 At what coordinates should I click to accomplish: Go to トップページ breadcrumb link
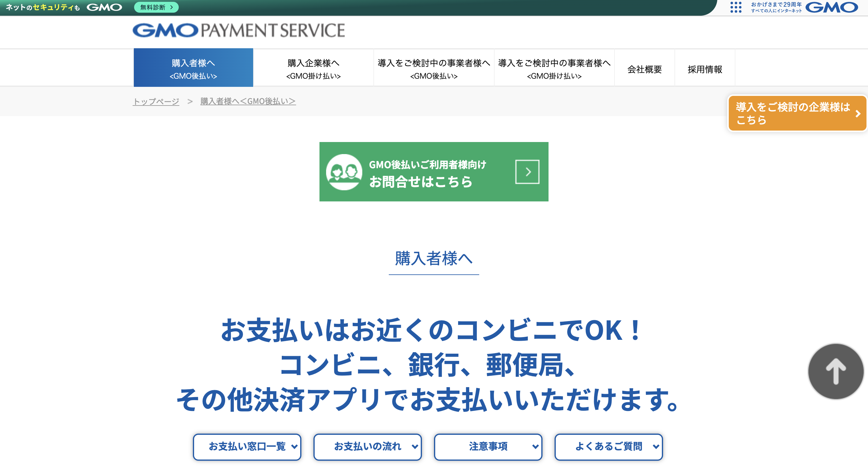[x=156, y=101]
